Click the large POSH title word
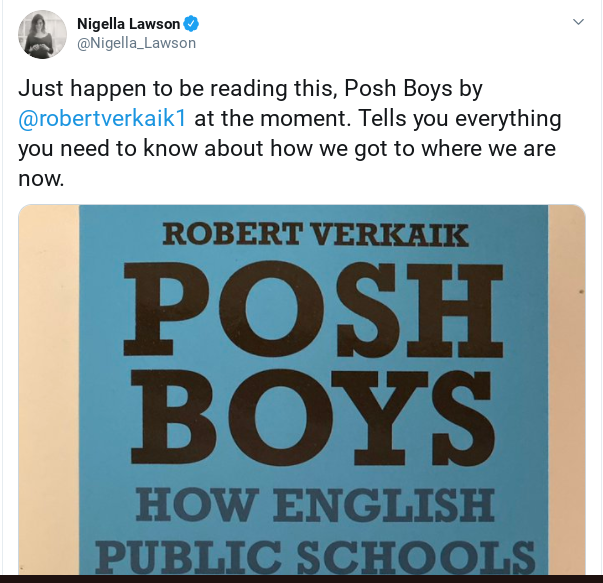This screenshot has height=583, width=603. [x=313, y=306]
